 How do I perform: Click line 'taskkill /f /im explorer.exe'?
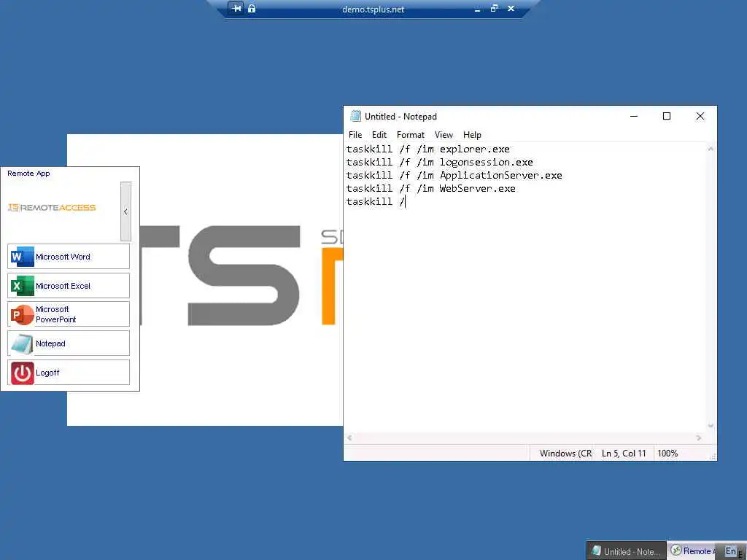[427, 149]
